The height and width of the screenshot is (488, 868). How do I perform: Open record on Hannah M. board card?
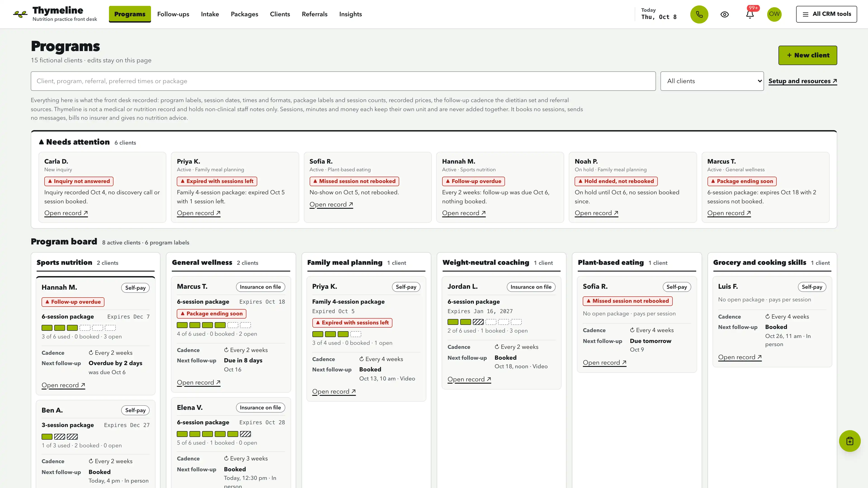click(x=63, y=385)
